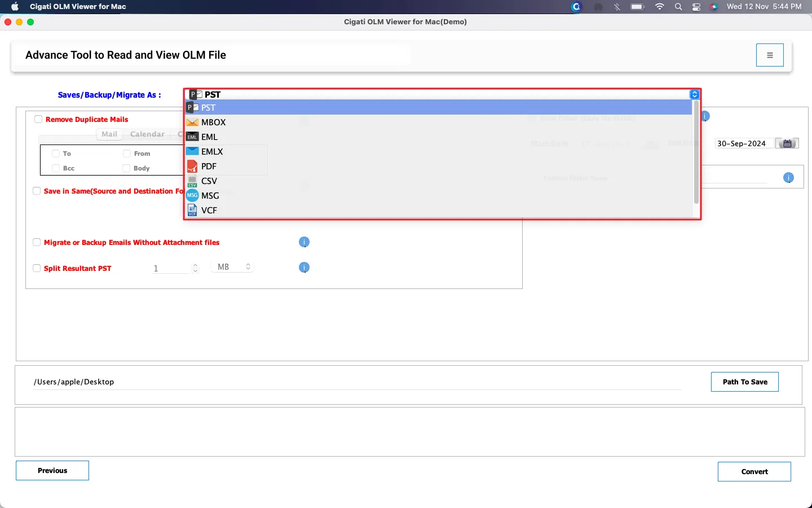
Task: Open the MB size unit dropdown
Action: pos(232,267)
